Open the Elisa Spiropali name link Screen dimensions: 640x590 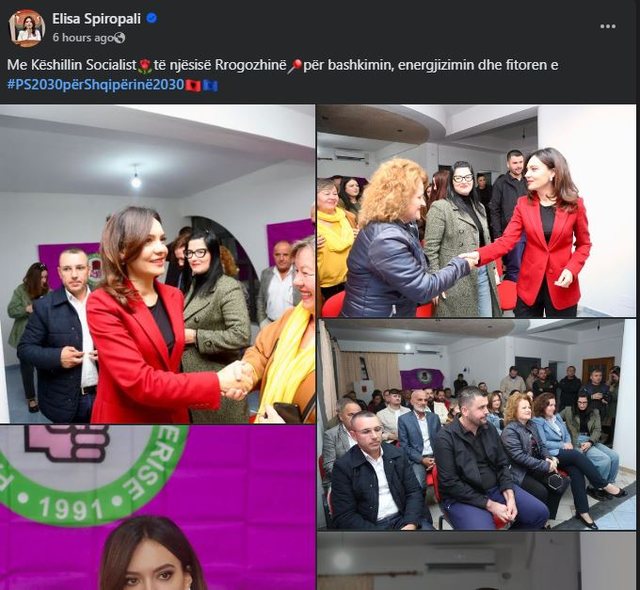point(96,18)
